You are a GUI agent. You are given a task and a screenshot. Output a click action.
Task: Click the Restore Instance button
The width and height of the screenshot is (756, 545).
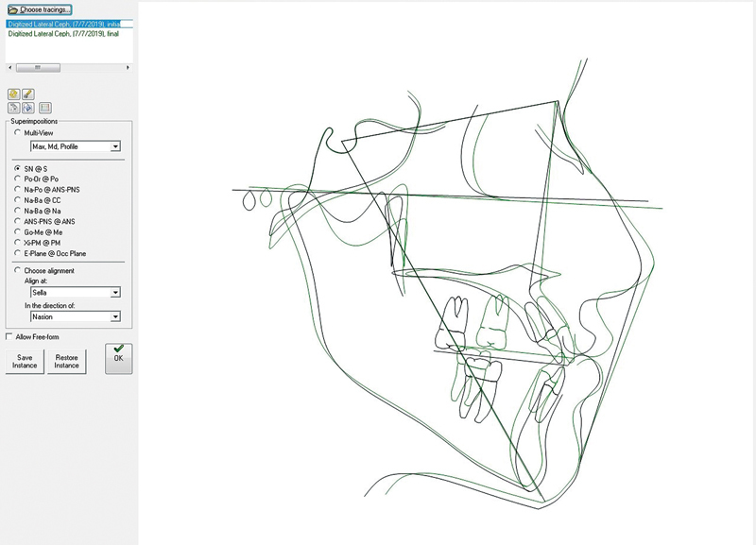point(66,362)
